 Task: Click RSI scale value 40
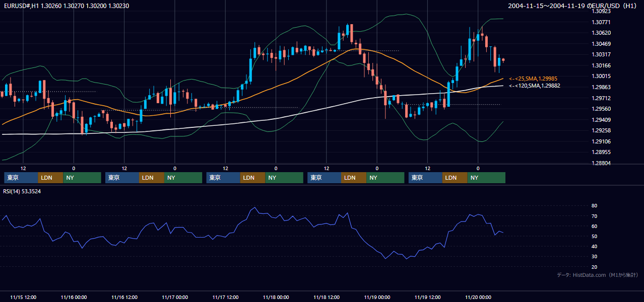[x=594, y=246]
